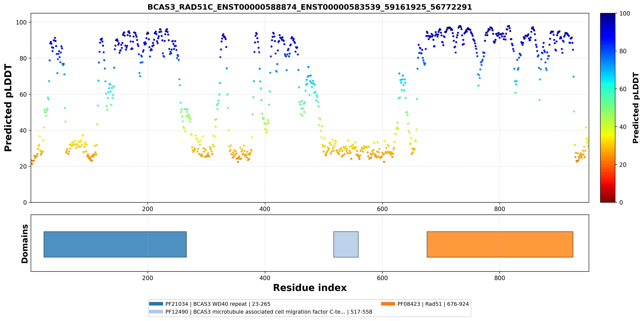Image resolution: width=644 pixels, height=321 pixels.
Task: Click the light blue PF12490 domain rectangle
Action: click(x=346, y=244)
